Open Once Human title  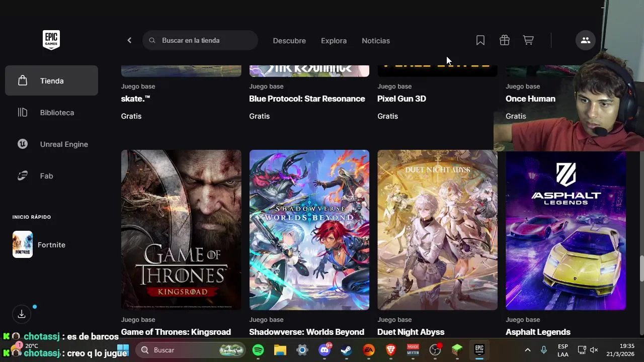click(530, 99)
